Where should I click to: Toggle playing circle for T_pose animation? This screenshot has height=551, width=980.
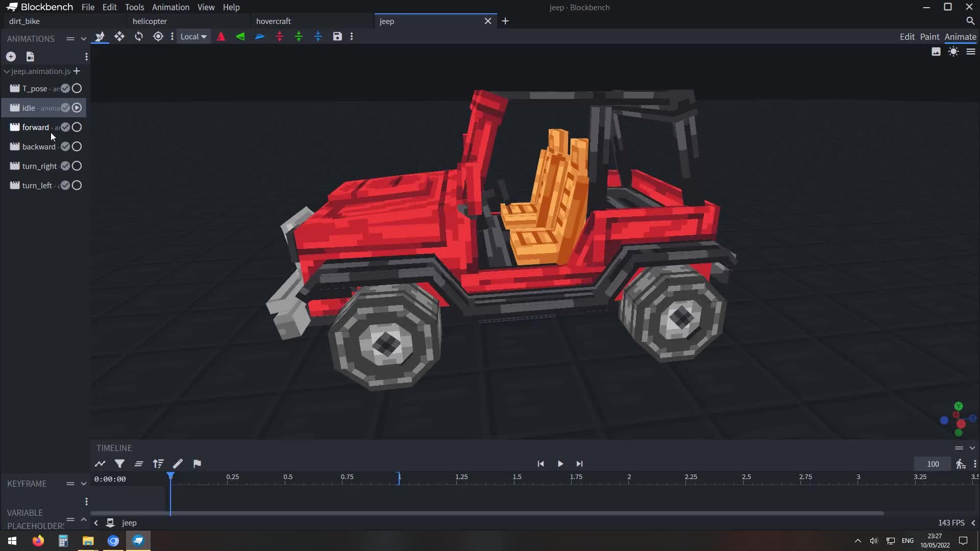point(77,88)
